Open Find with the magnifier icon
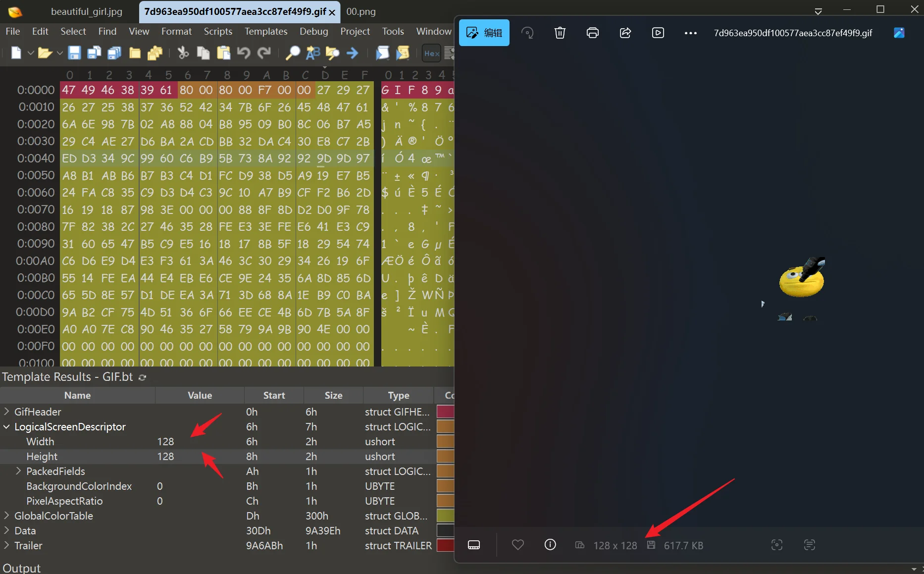The width and height of the screenshot is (924, 574). coord(293,53)
